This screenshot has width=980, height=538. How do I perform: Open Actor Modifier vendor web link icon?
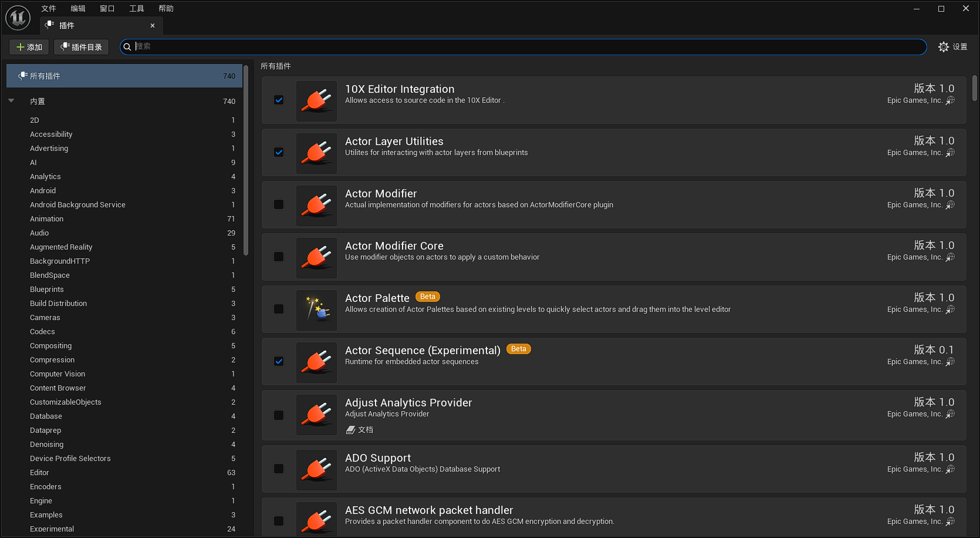(950, 205)
